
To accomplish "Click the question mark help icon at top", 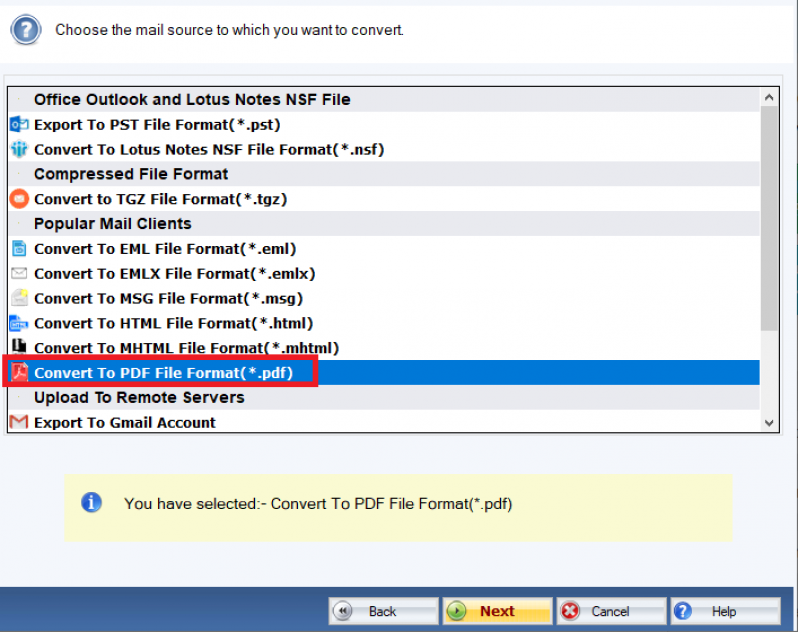I will [25, 30].
